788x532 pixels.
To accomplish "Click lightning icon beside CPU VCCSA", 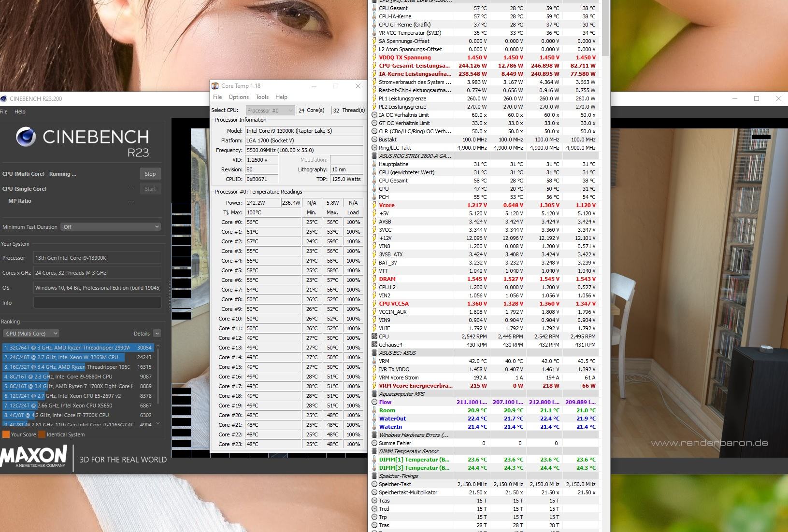I will click(x=374, y=304).
